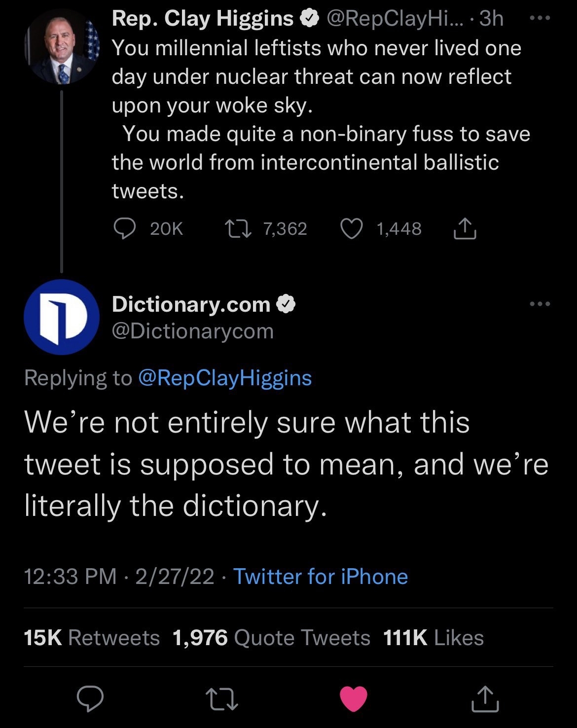Open the Rep. Clay Higgins profile photo
Image resolution: width=577 pixels, height=728 pixels.
pyautogui.click(x=62, y=47)
